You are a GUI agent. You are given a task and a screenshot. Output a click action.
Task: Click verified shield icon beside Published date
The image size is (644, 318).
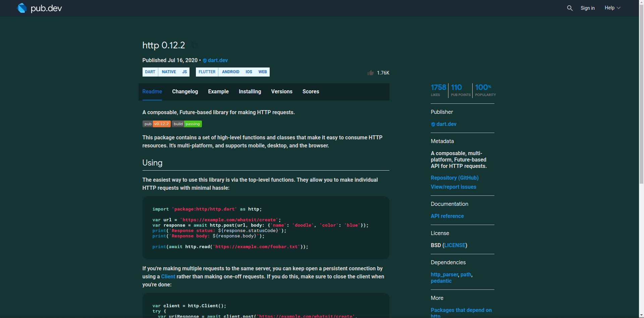point(205,60)
